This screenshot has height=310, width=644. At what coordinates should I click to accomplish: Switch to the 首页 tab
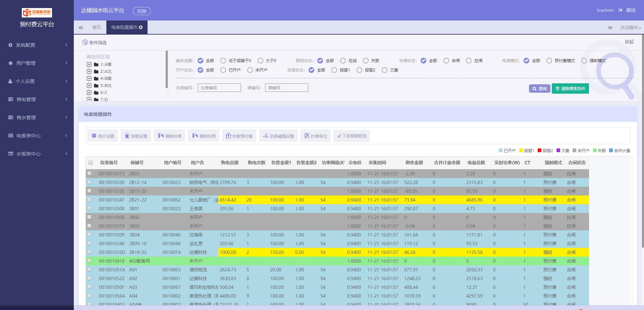[97, 28]
